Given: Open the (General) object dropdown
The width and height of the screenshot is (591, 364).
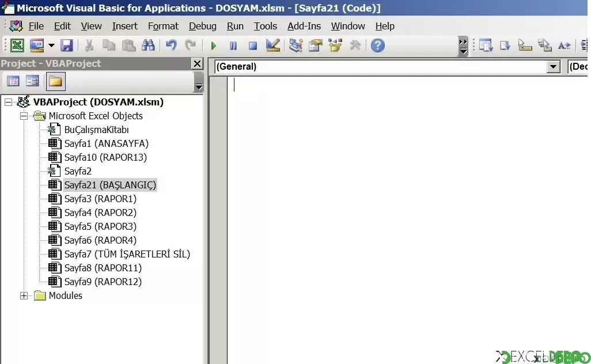Looking at the screenshot, I should (x=553, y=67).
